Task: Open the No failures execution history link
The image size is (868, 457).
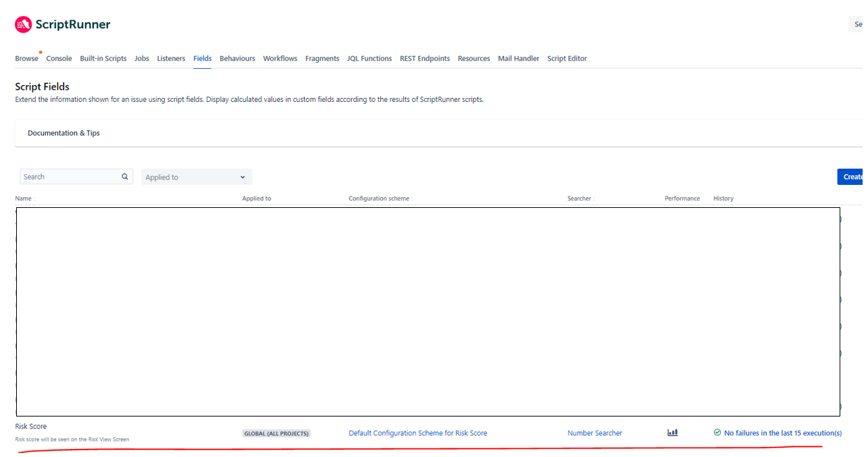Action: (783, 433)
